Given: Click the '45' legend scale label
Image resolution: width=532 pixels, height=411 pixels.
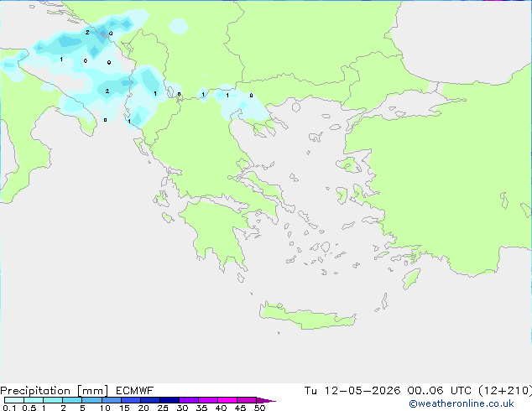Looking at the screenshot, I should [240, 408].
